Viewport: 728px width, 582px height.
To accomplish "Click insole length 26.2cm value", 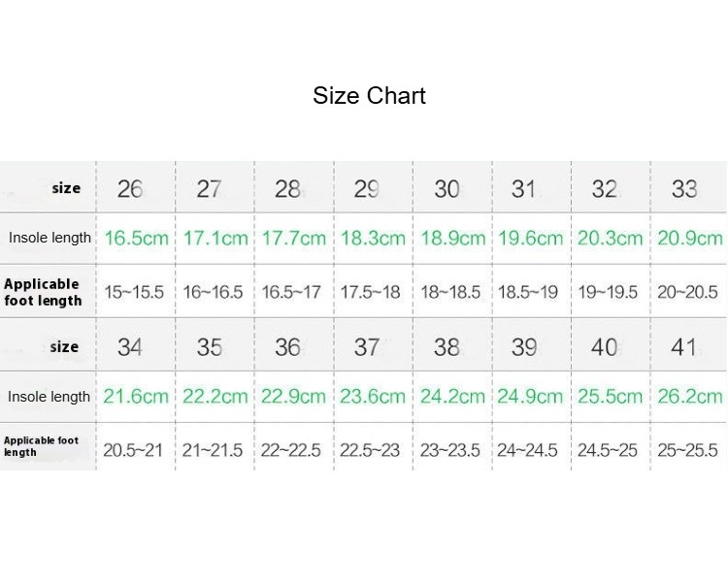I will (690, 397).
